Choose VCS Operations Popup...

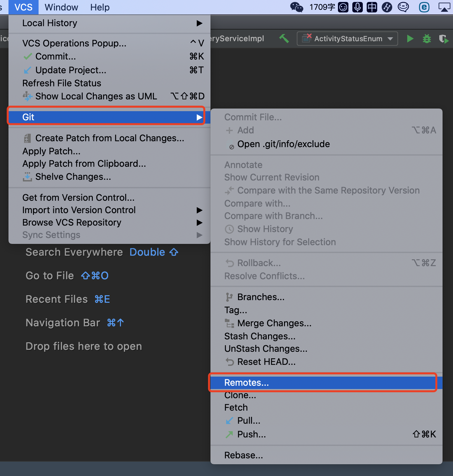coord(109,43)
